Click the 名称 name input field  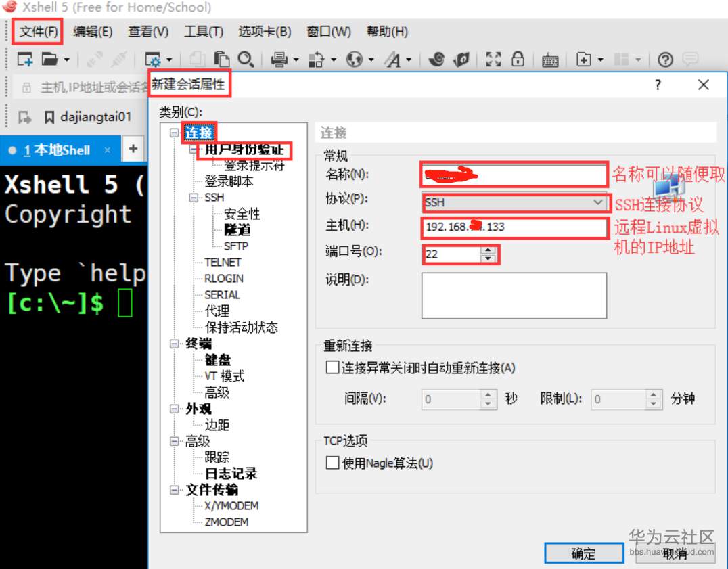[x=514, y=175]
